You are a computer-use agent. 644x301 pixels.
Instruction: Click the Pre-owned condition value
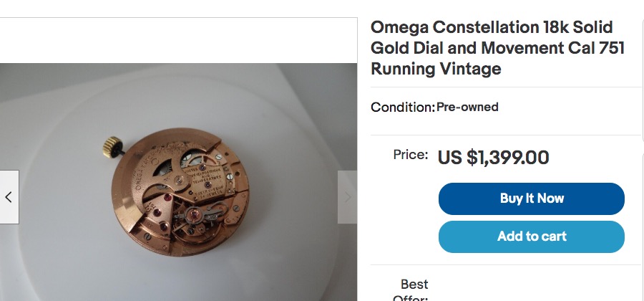467,107
